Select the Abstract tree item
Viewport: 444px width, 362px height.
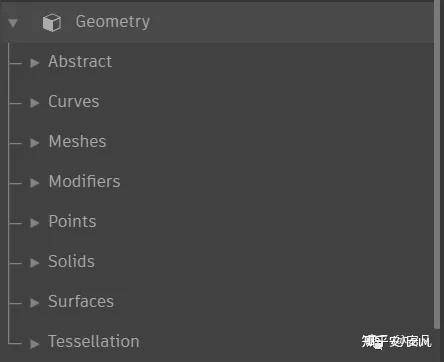coord(80,62)
